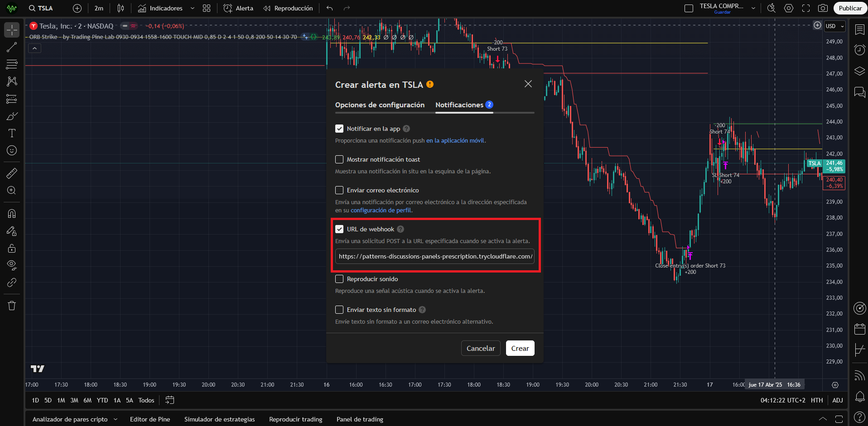Open the Editor de Pine panel
868x426 pixels.
pyautogui.click(x=150, y=419)
